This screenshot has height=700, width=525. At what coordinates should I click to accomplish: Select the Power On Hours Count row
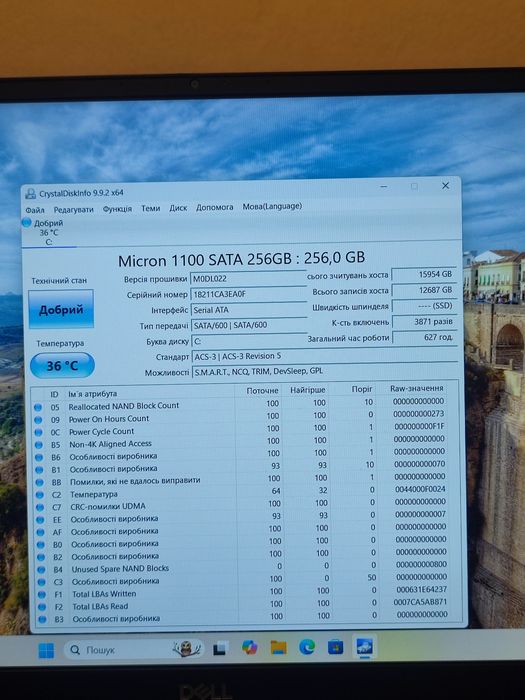click(x=241, y=417)
